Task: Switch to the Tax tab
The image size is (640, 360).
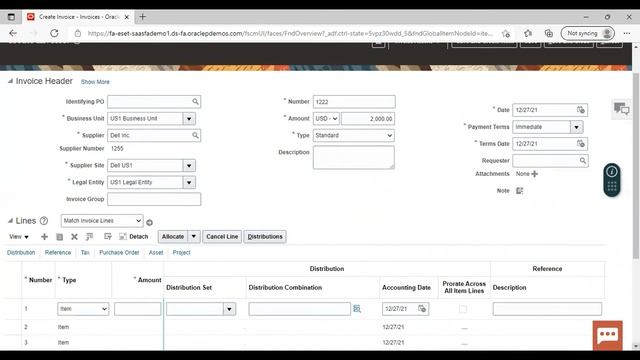Action: [85, 253]
